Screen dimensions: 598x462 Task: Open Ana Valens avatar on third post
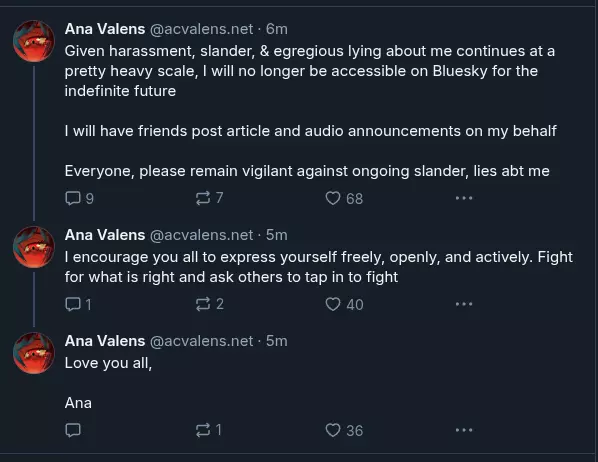tap(34, 353)
